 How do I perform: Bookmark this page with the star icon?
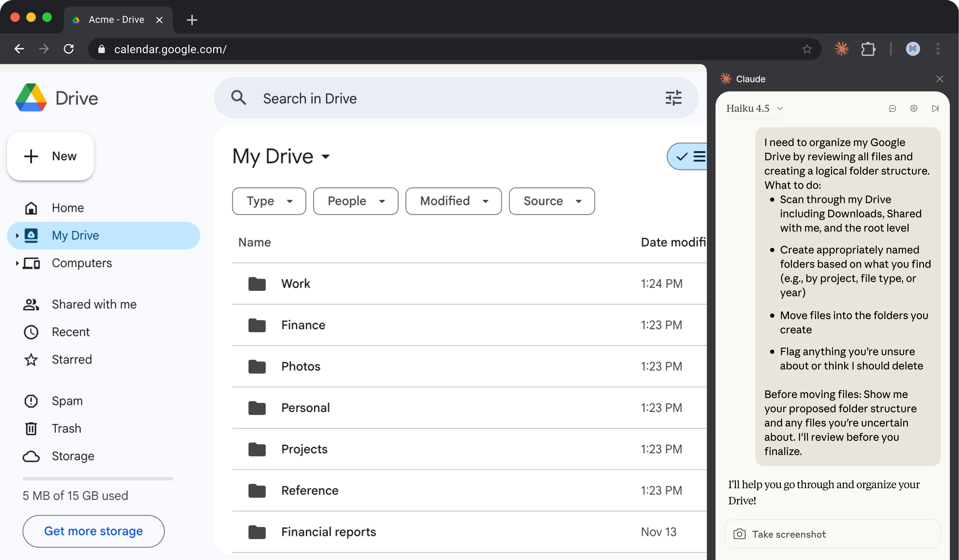[807, 49]
